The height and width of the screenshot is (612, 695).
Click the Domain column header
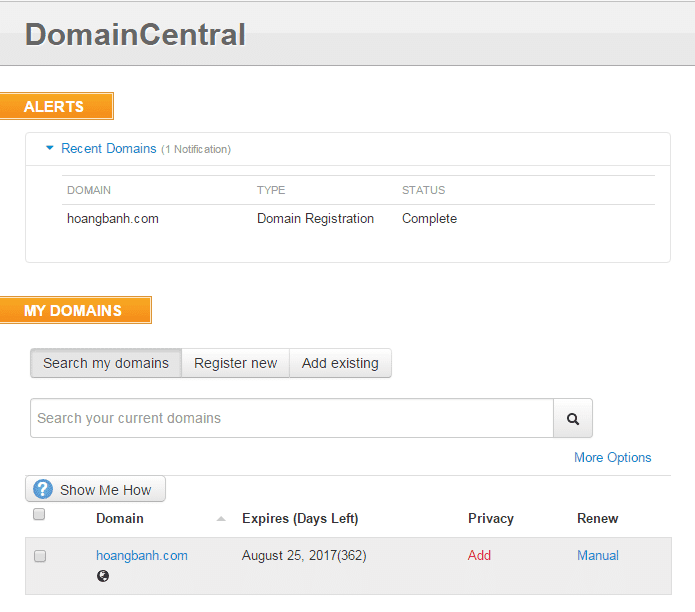pos(120,518)
